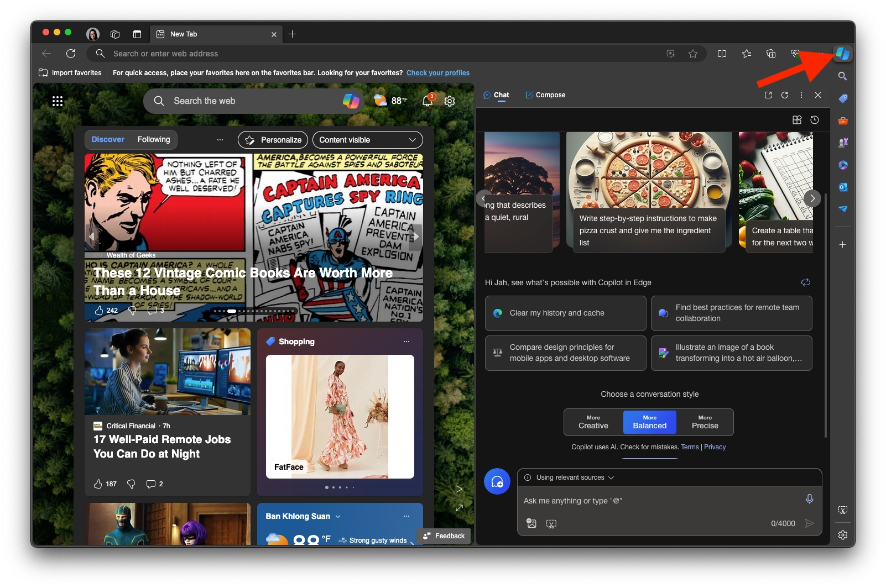Select More Creative conversation style

593,422
